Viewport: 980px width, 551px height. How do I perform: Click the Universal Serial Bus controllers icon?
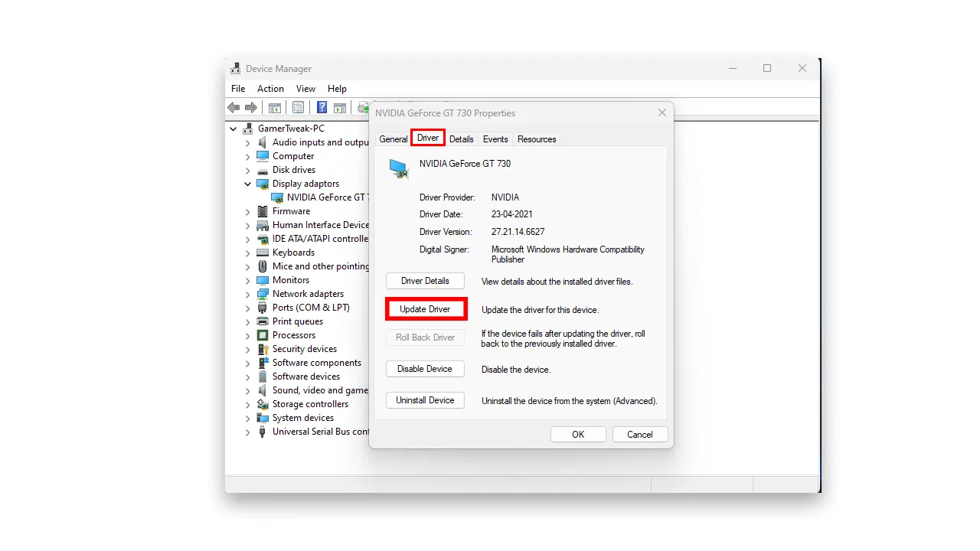(x=263, y=432)
